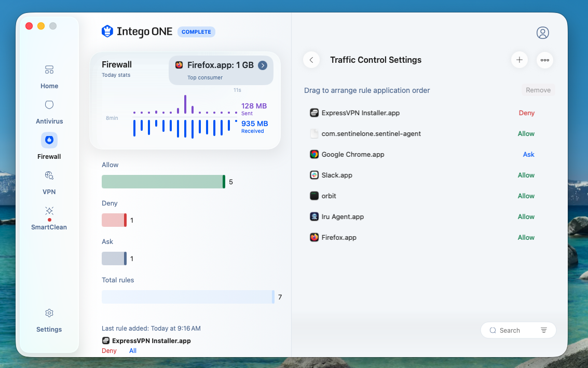Change Allow action for orbit

pyautogui.click(x=526, y=196)
